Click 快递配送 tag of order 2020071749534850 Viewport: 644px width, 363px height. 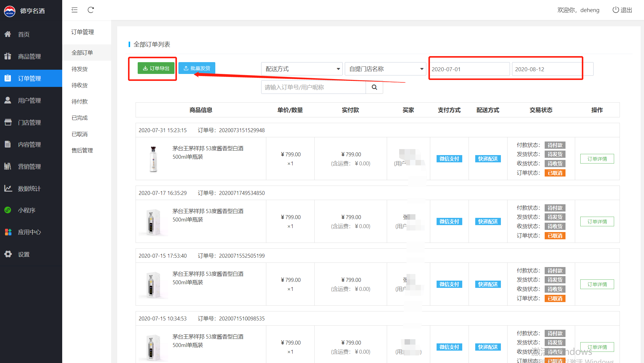coord(488,221)
